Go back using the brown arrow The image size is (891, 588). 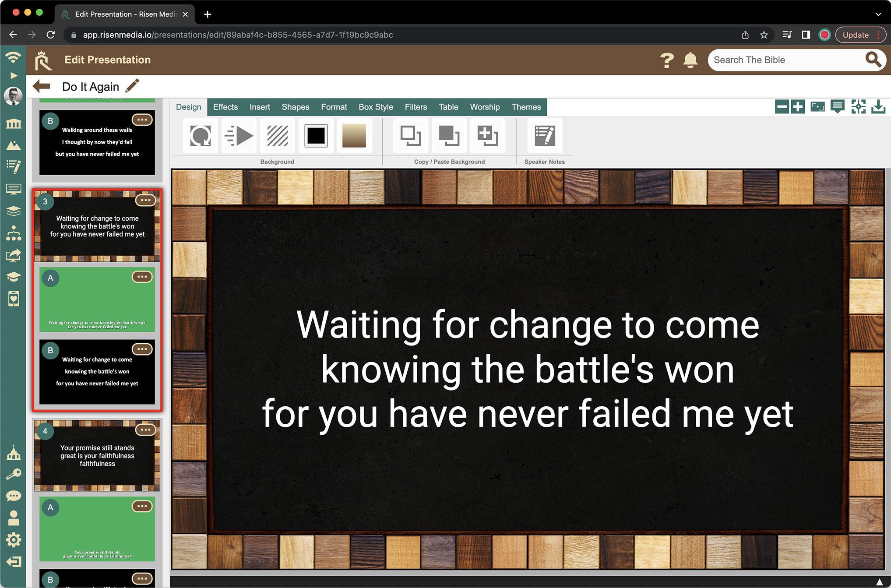(x=42, y=86)
